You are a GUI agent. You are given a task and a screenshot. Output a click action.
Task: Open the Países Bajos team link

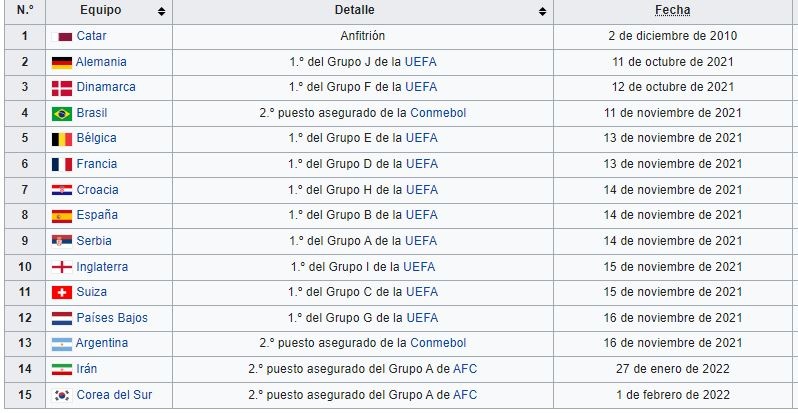tap(112, 318)
